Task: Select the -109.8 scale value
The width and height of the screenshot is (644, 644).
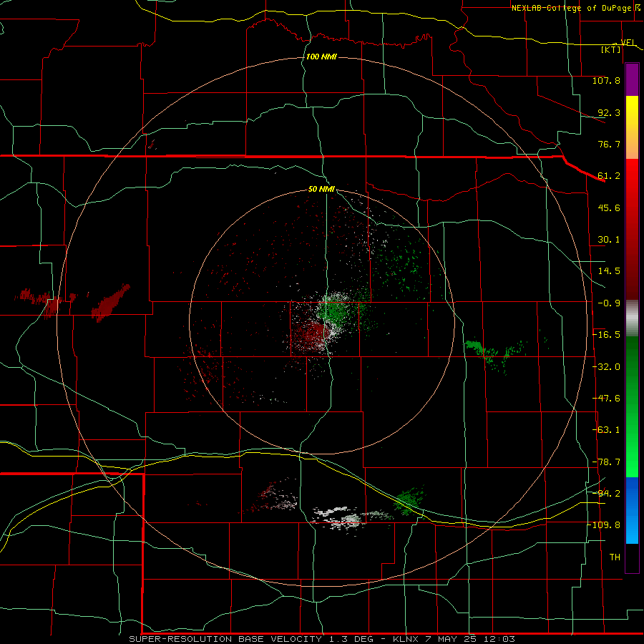Action: pyautogui.click(x=604, y=525)
